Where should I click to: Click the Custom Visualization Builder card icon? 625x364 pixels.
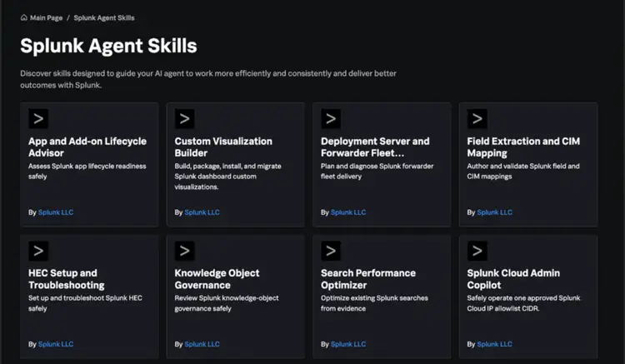pos(184,118)
